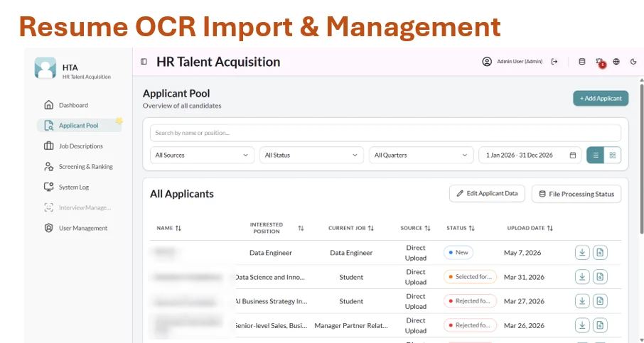This screenshot has height=343, width=644.
Task: Click the File Processing Status button
Action: click(576, 194)
